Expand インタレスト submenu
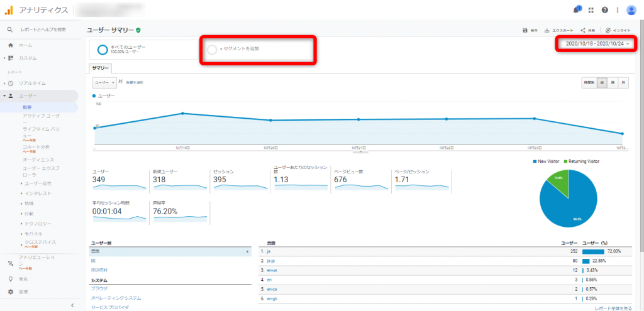The height and width of the screenshot is (311, 644). point(21,194)
